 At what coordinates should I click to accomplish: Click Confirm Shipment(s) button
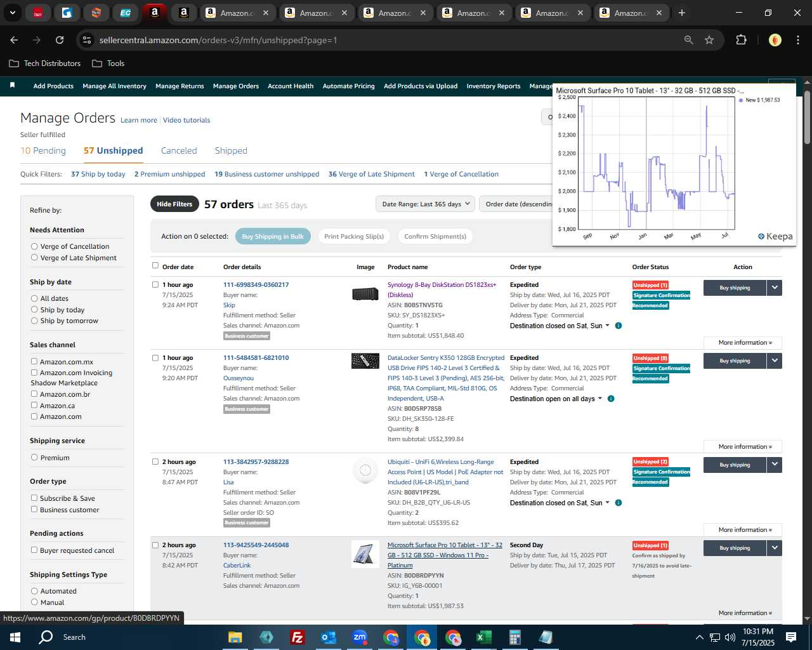[x=435, y=236]
